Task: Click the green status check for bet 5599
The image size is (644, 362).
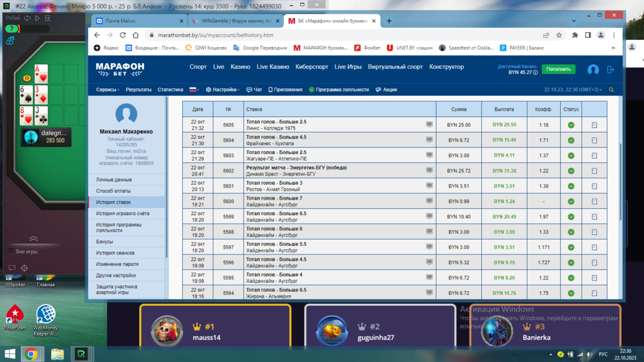Action: click(x=571, y=216)
